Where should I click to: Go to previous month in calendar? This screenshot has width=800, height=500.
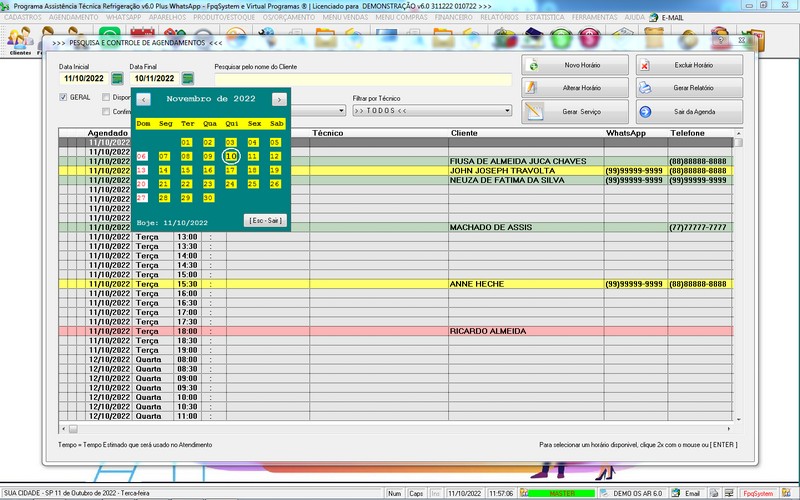[143, 99]
